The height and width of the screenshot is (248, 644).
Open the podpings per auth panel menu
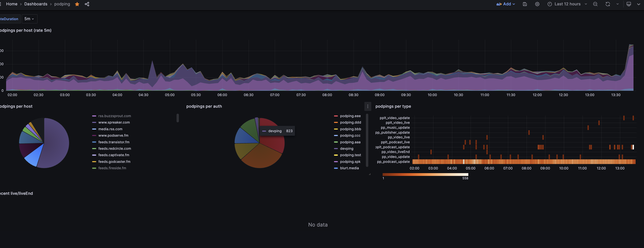[367, 106]
